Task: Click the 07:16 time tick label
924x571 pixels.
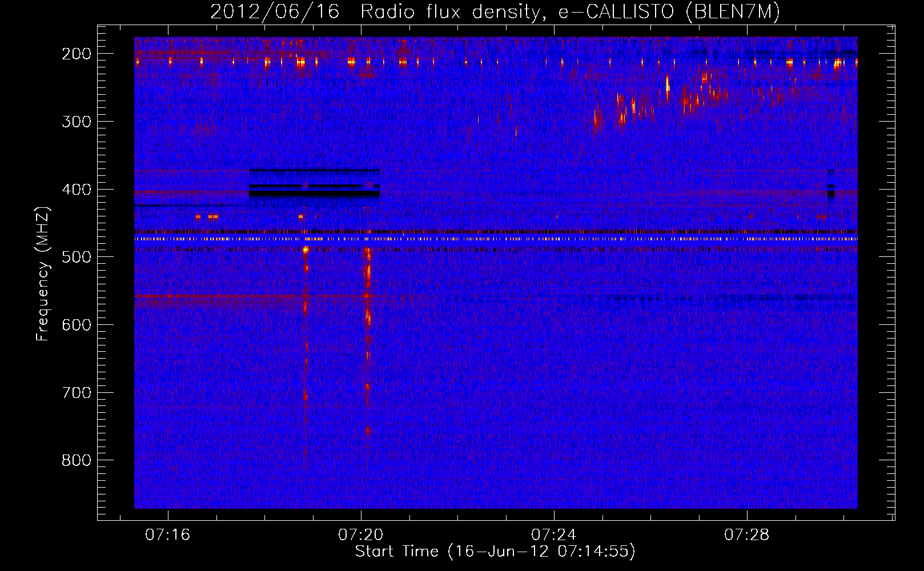Action: [167, 535]
